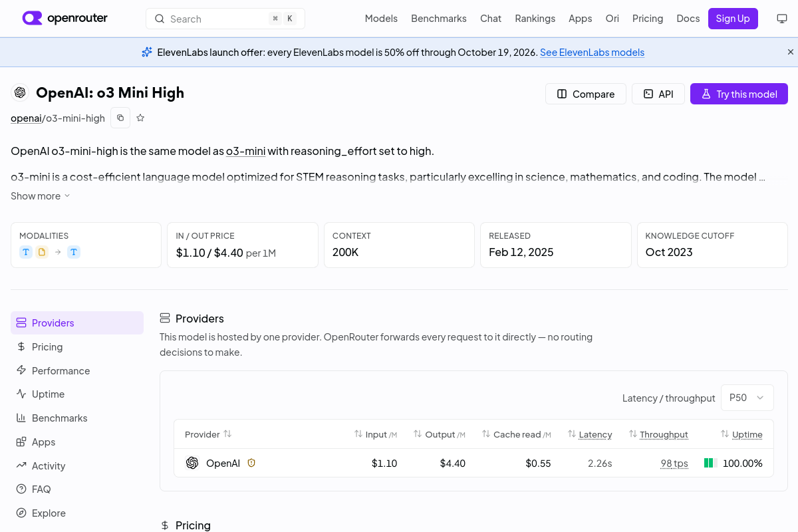The height and width of the screenshot is (532, 798).
Task: Sort table by Uptime column
Action: pyautogui.click(x=741, y=434)
